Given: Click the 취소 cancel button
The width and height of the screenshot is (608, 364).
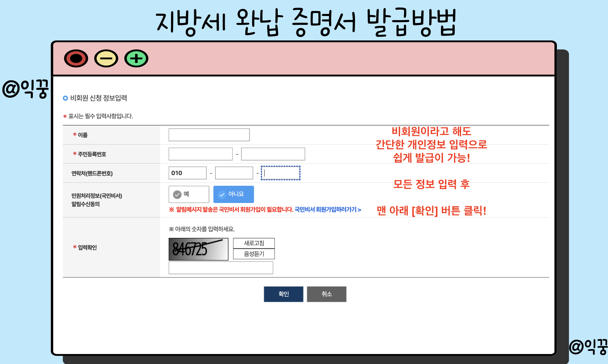Looking at the screenshot, I should pyautogui.click(x=326, y=294).
